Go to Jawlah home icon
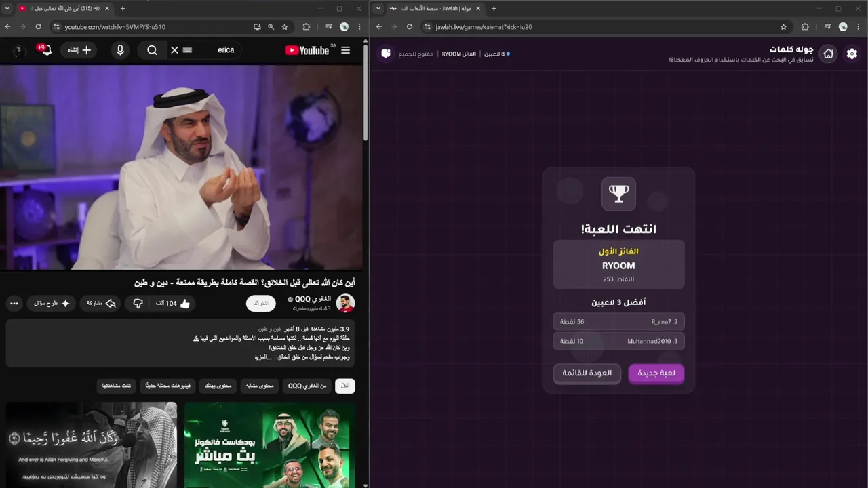The height and width of the screenshot is (488, 868). pyautogui.click(x=829, y=54)
